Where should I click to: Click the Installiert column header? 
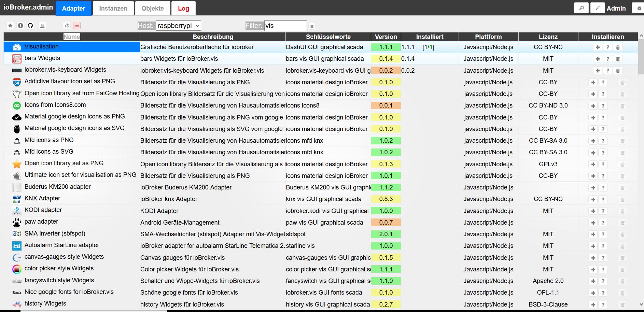(430, 37)
